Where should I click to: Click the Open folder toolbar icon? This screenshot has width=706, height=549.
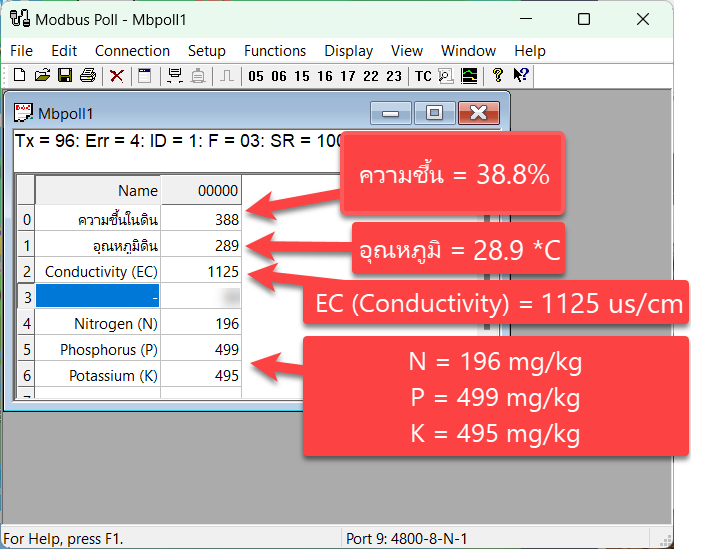[42, 76]
